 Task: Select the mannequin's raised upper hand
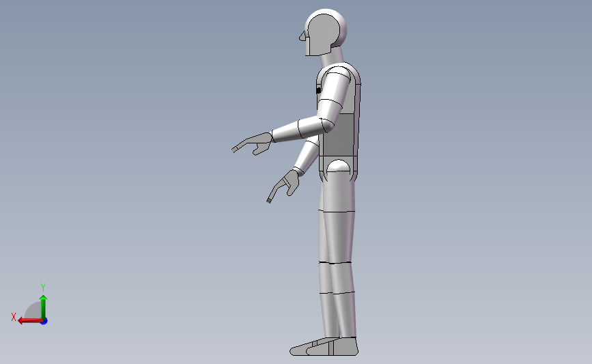pos(252,144)
